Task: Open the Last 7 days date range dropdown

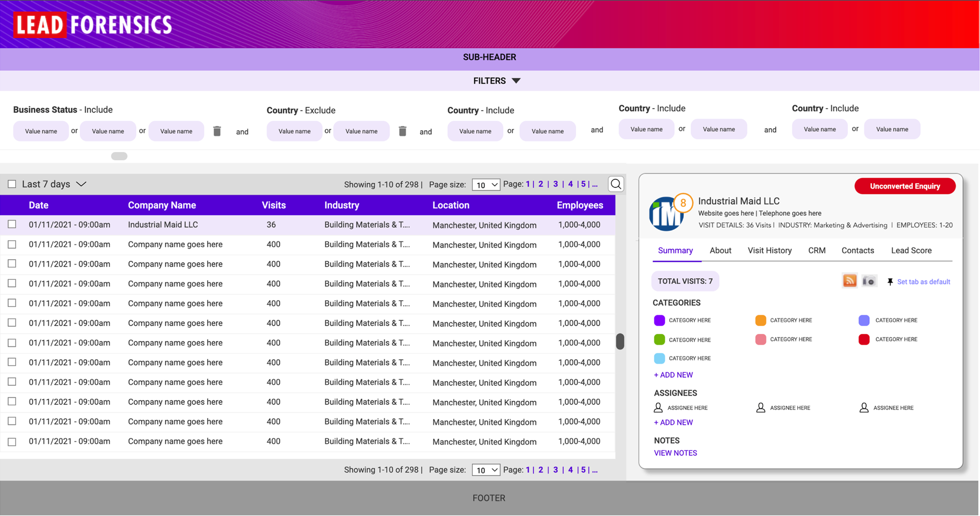Action: pyautogui.click(x=54, y=184)
